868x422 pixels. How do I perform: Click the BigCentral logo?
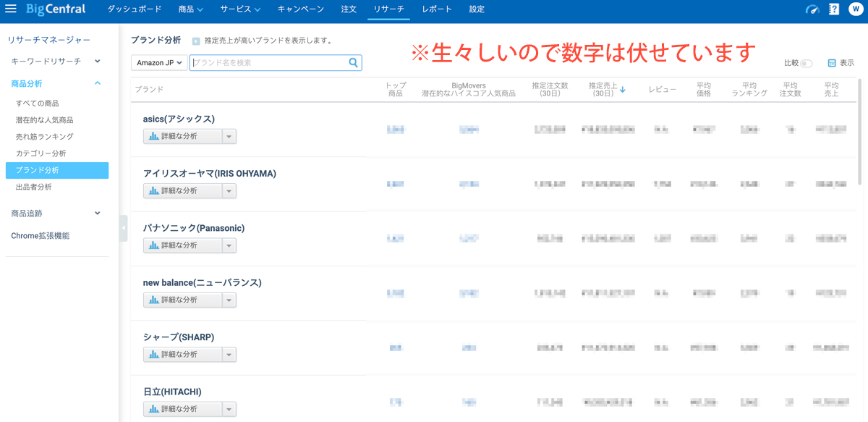pos(56,9)
